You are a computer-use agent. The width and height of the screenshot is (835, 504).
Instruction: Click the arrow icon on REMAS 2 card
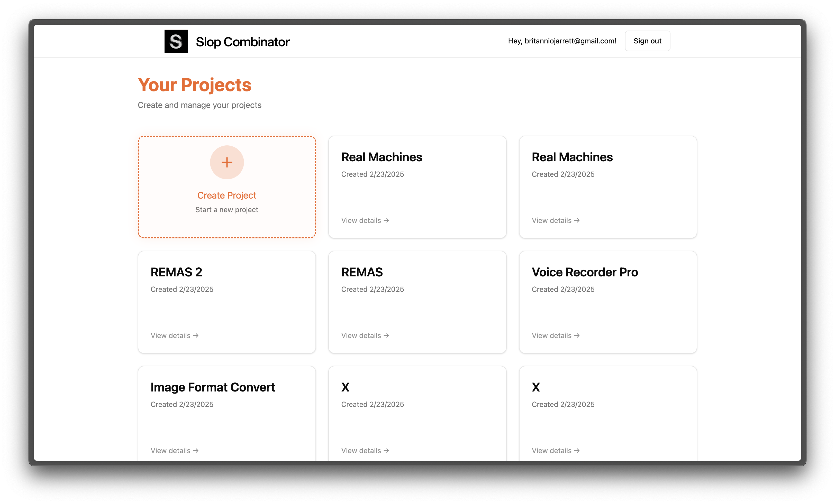196,335
